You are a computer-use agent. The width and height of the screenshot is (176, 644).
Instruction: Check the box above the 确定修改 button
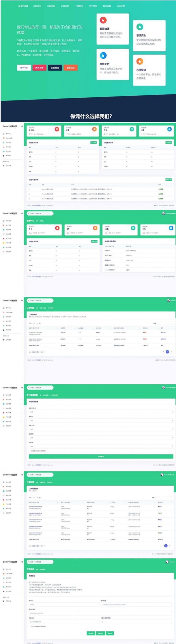point(30,451)
